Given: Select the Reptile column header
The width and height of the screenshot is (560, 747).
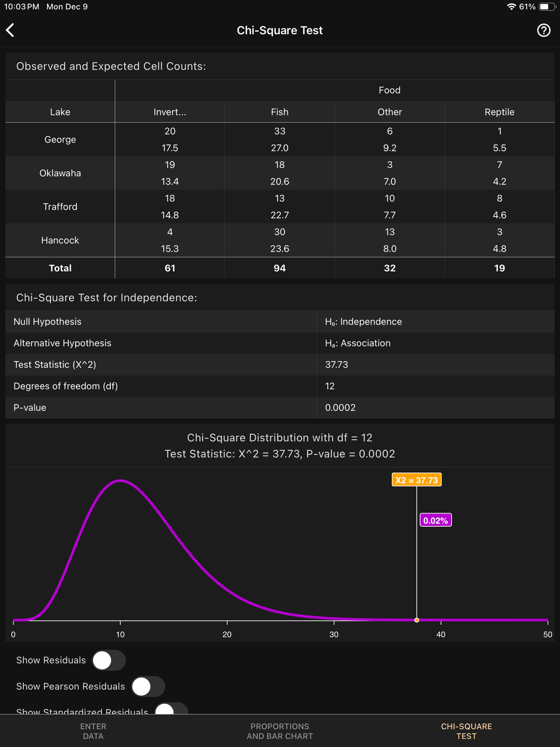Looking at the screenshot, I should tap(499, 112).
